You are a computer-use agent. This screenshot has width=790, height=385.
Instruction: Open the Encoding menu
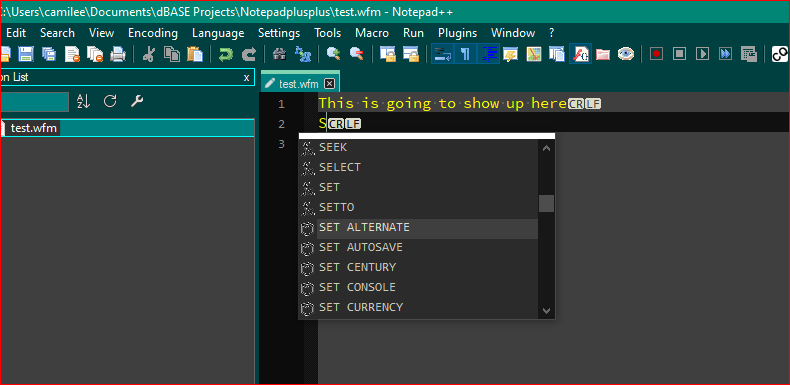tap(153, 33)
